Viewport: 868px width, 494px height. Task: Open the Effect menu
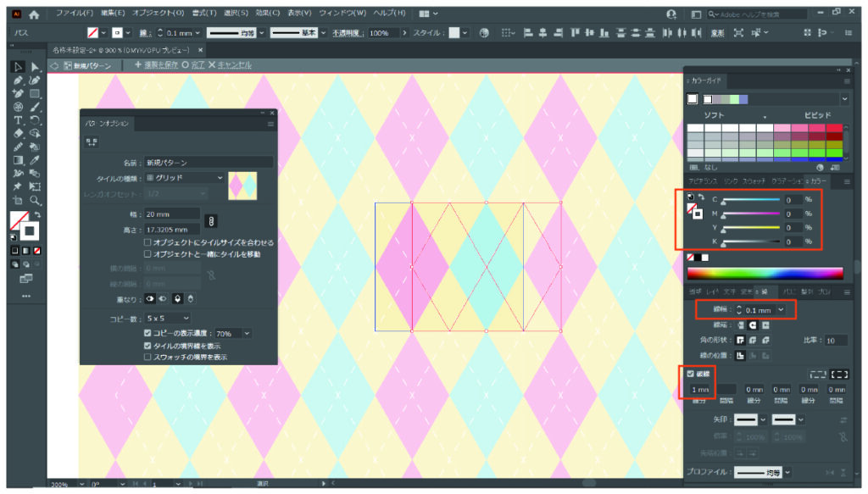267,13
